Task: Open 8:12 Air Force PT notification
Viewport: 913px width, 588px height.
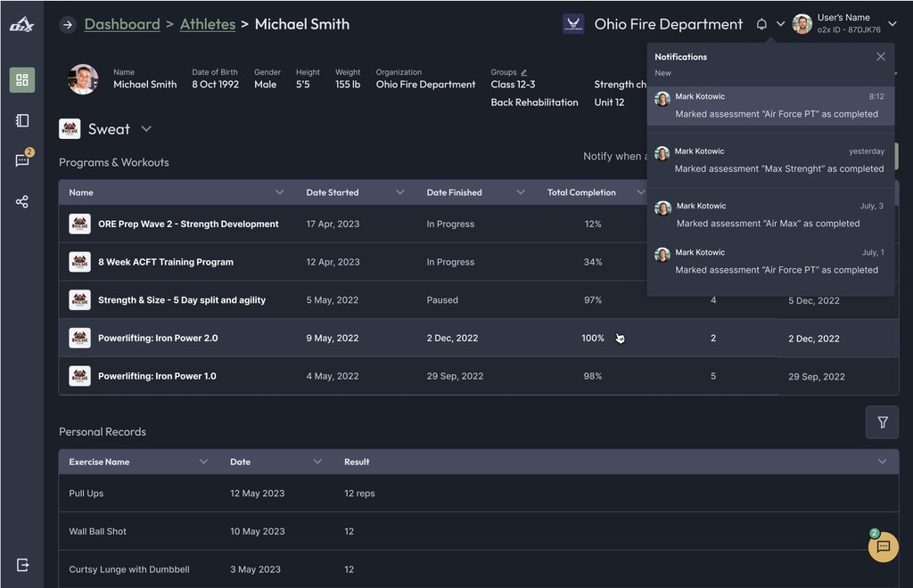Action: 770,105
